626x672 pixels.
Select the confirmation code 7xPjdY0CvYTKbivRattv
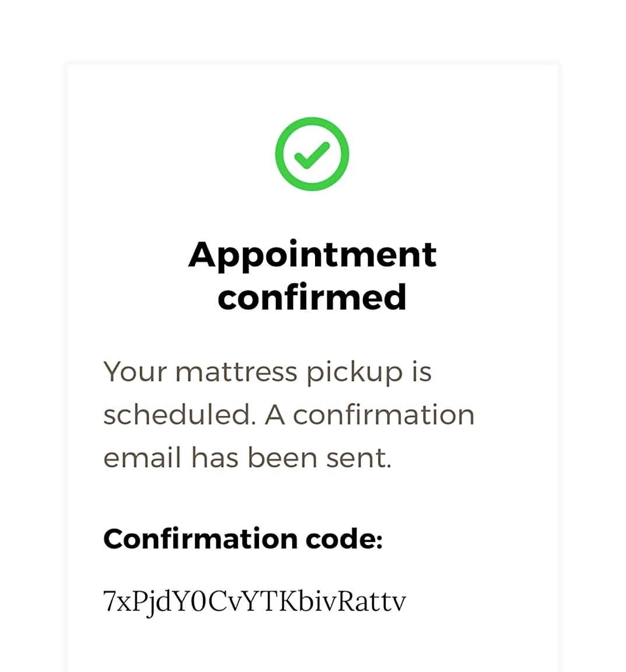click(x=254, y=601)
